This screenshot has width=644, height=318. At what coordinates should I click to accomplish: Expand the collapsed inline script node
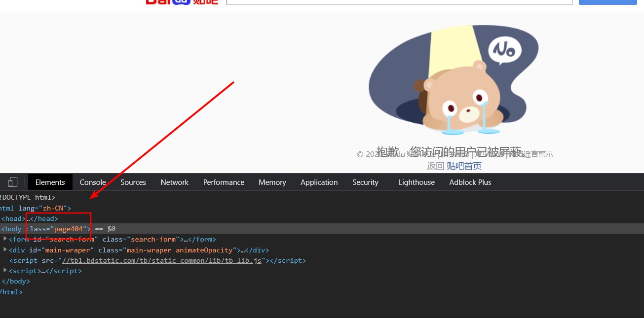(x=5, y=270)
